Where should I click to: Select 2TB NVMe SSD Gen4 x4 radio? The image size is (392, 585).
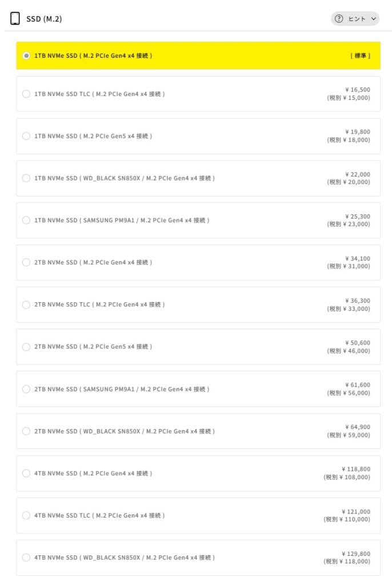(x=26, y=263)
